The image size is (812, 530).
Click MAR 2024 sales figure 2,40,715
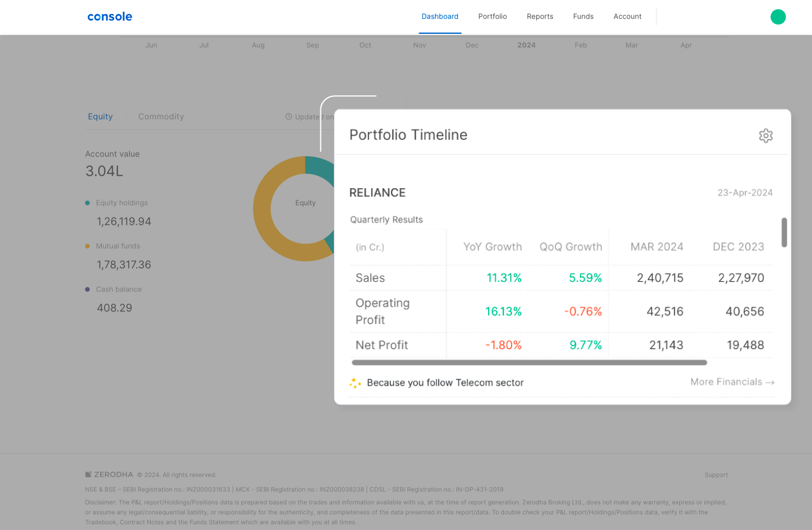pos(660,278)
